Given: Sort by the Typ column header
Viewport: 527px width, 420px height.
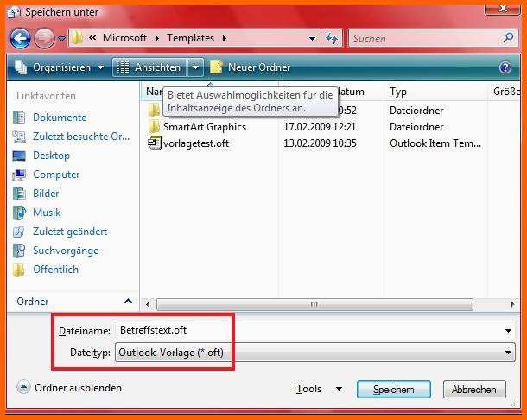Looking at the screenshot, I should [x=398, y=92].
